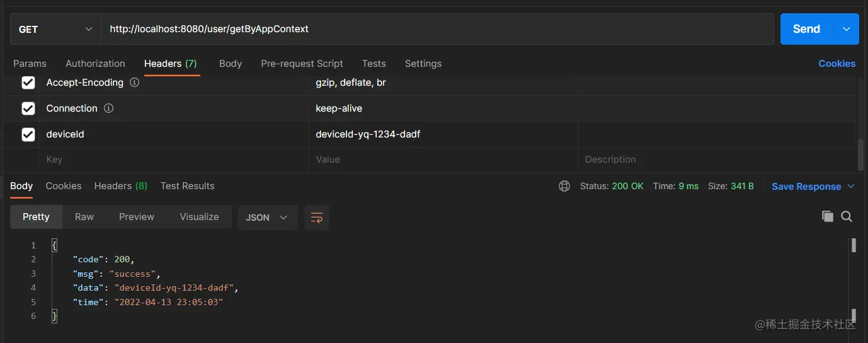Uncheck the Accept-Encoding header checkbox
Viewport: 868px width, 343px height.
[x=28, y=83]
